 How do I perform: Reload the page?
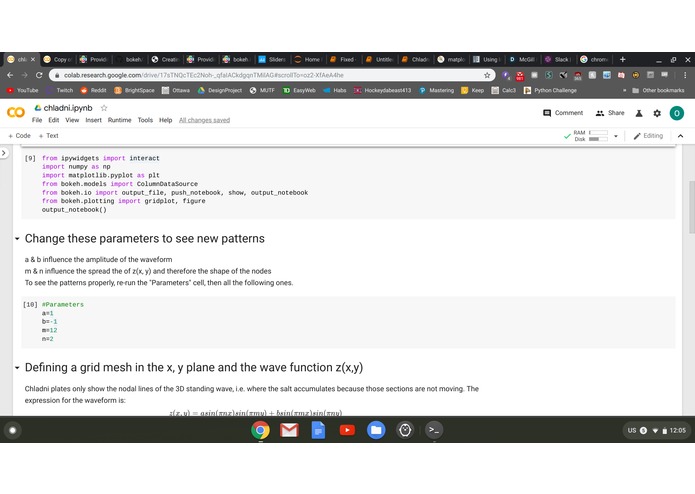(39, 75)
